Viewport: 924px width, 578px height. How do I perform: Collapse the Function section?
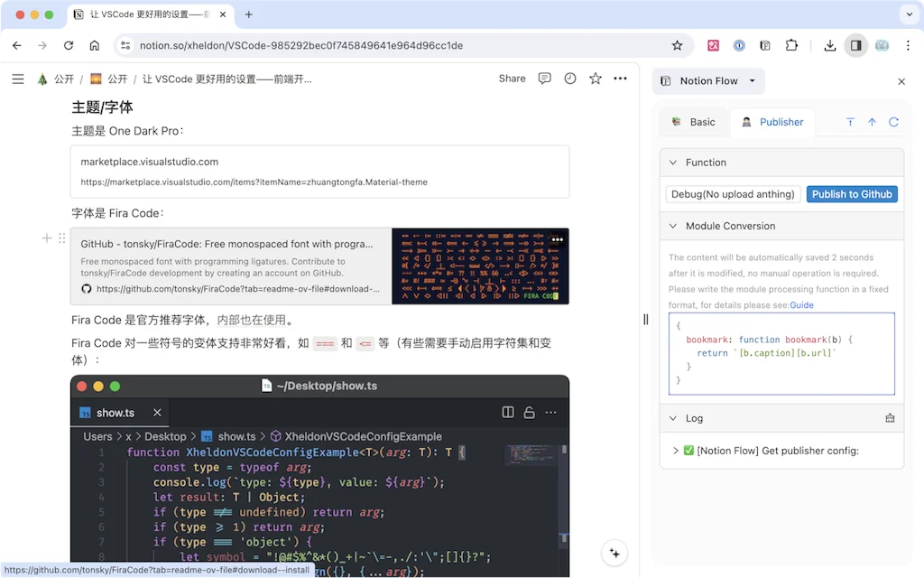point(673,163)
